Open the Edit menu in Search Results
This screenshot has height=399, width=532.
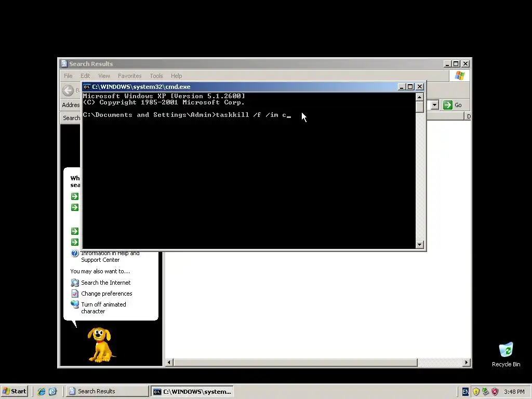click(x=85, y=76)
